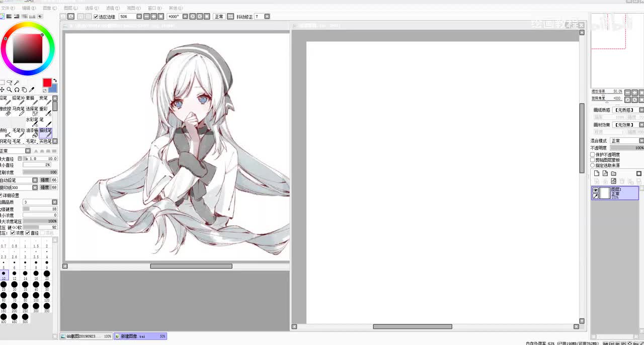Select the 水彩笔 watercolor brush
644x345 pixels.
(x=32, y=122)
